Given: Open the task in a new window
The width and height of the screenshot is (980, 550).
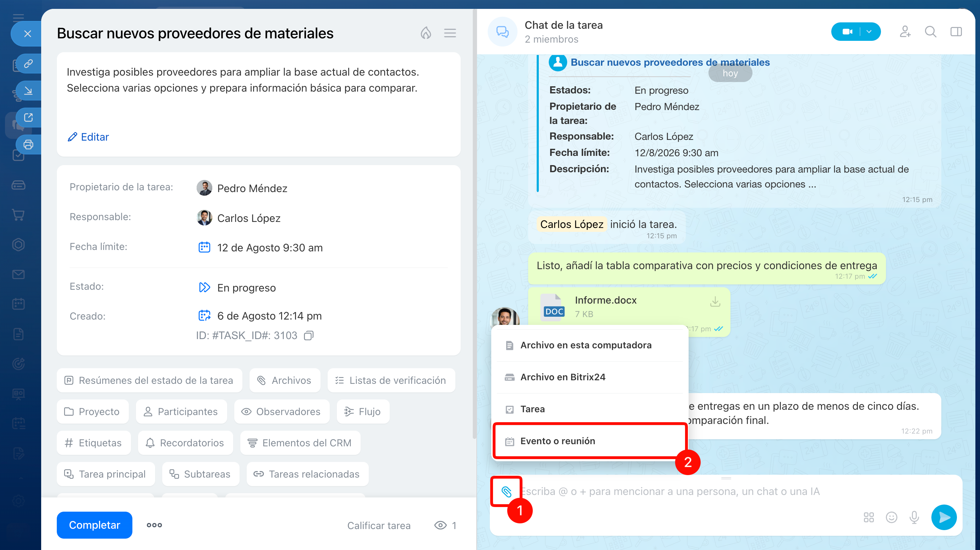Looking at the screenshot, I should click(x=28, y=117).
